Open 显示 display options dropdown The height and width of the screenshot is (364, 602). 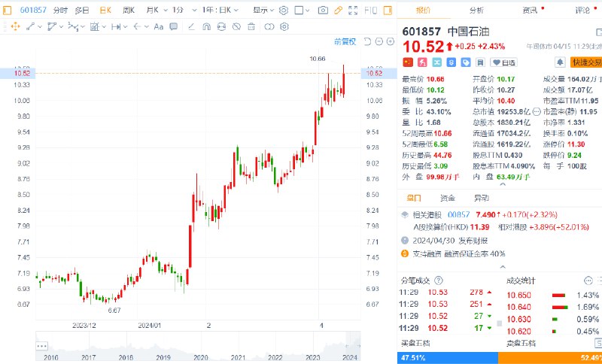pos(272,11)
